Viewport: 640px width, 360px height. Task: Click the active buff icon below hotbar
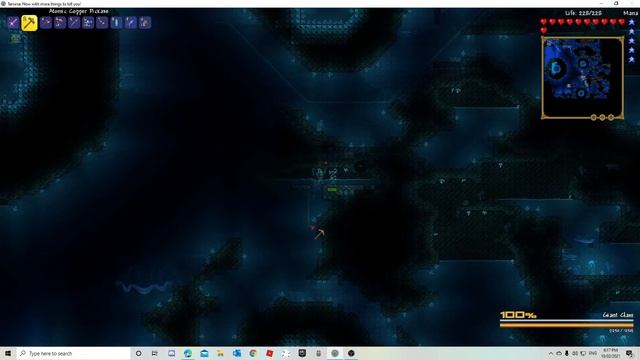point(16,38)
